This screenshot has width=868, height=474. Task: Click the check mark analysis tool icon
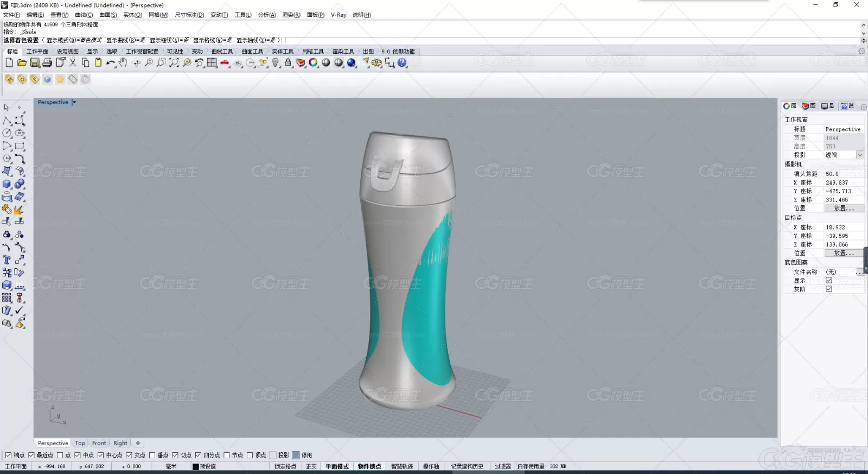pos(20,311)
